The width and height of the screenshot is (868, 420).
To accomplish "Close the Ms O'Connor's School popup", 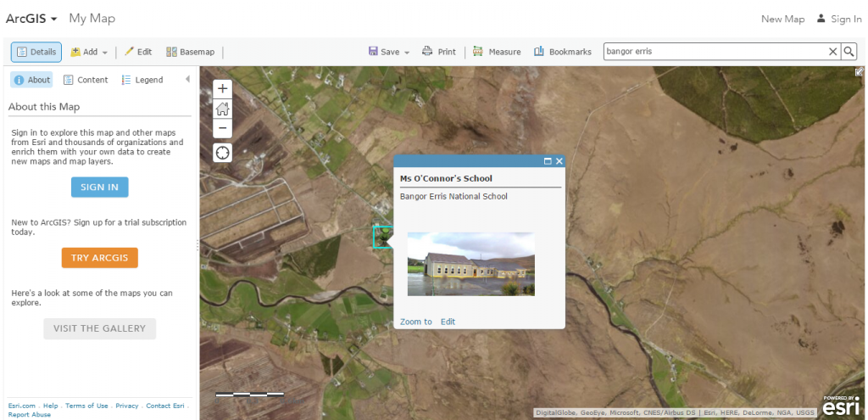I will [559, 161].
